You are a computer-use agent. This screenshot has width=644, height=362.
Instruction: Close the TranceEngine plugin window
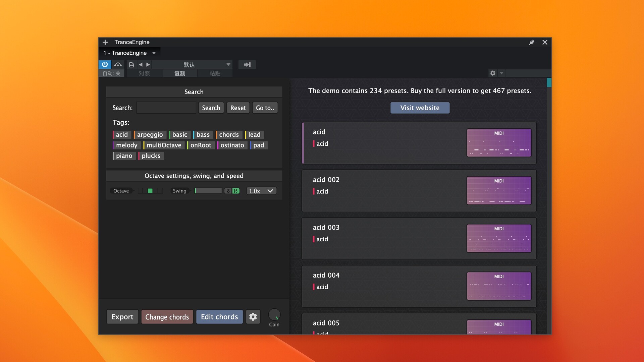tap(545, 42)
